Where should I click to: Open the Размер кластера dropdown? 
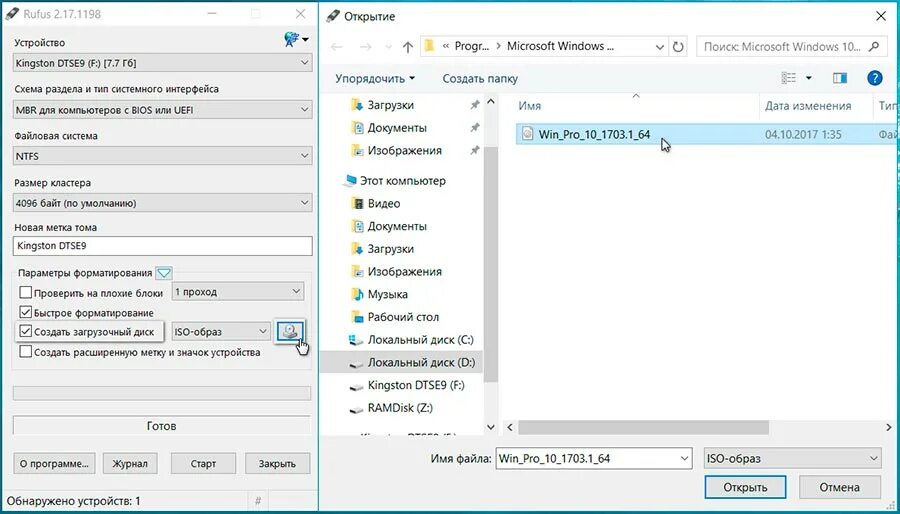click(x=163, y=203)
